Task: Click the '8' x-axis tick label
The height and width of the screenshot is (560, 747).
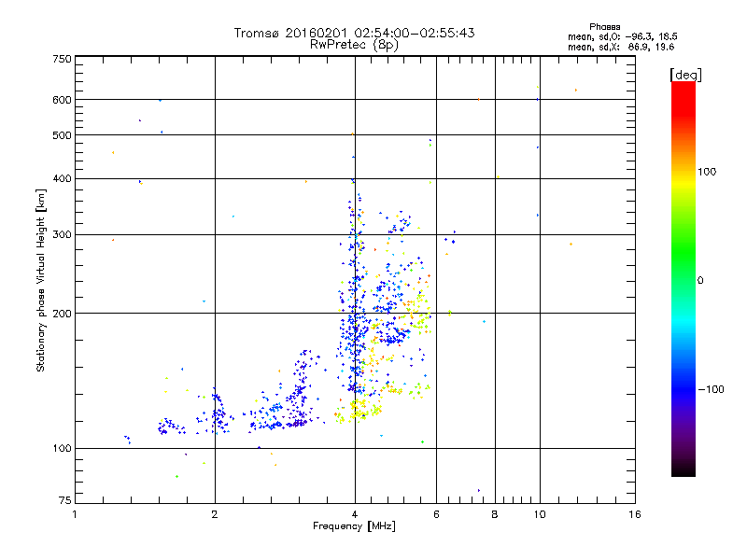Action: point(495,514)
